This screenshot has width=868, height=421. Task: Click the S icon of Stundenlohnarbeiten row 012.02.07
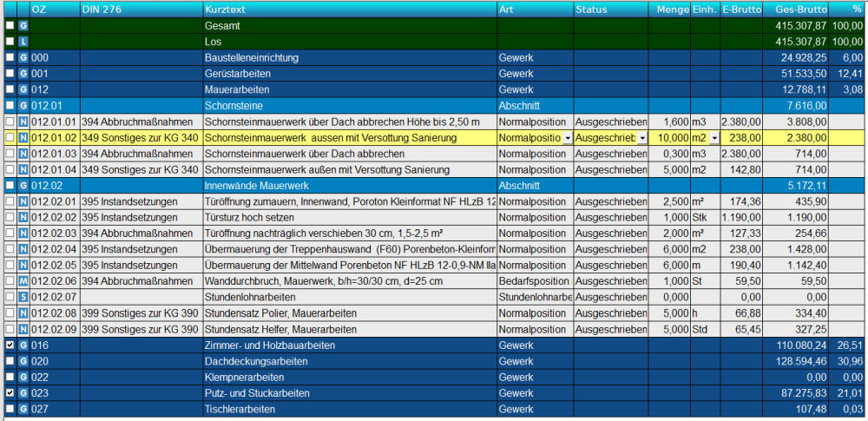pyautogui.click(x=23, y=297)
